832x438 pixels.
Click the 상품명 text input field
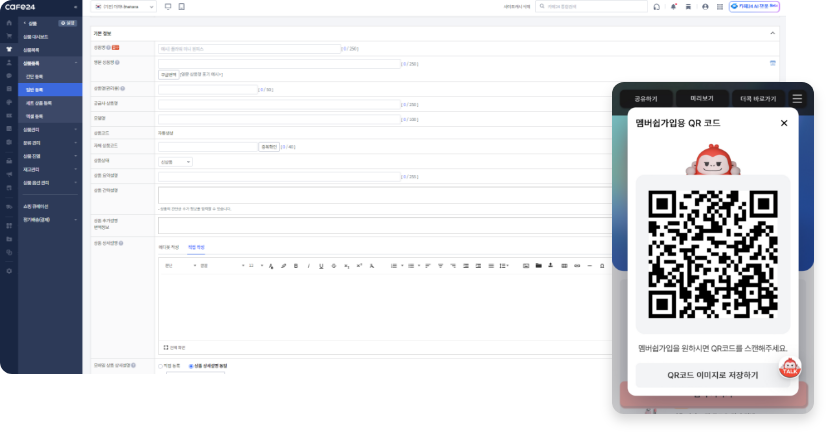tap(249, 48)
